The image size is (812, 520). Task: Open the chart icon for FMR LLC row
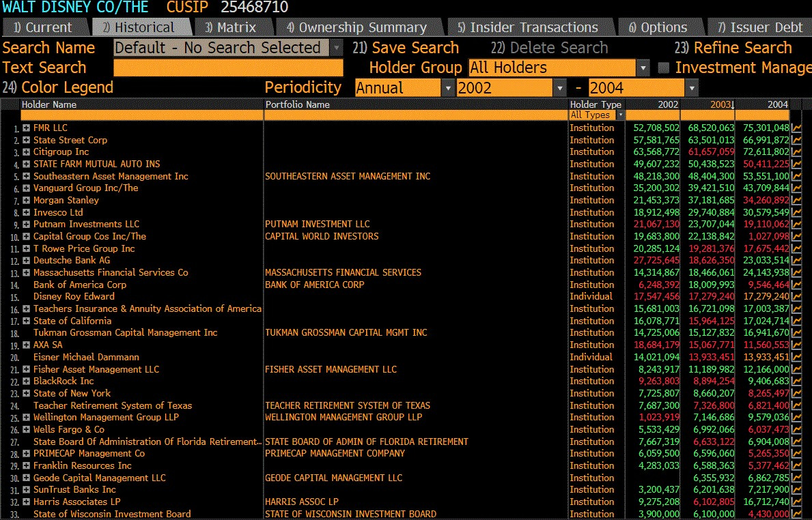796,128
